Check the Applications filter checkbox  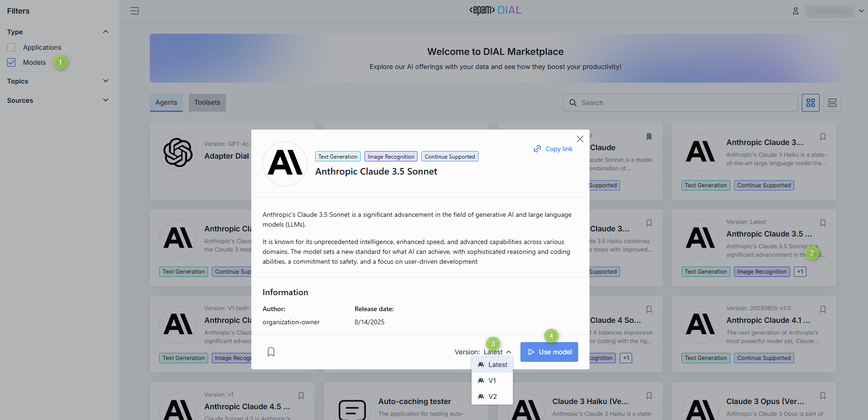[x=12, y=47]
